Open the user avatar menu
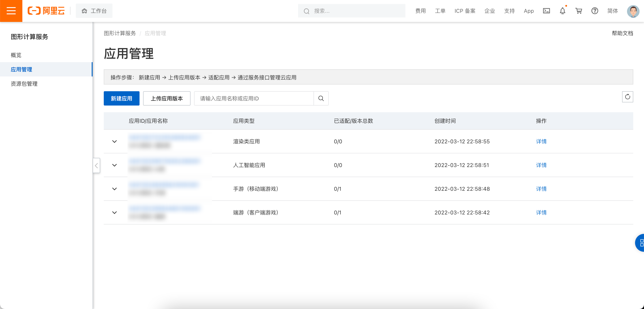644x309 pixels. click(633, 11)
